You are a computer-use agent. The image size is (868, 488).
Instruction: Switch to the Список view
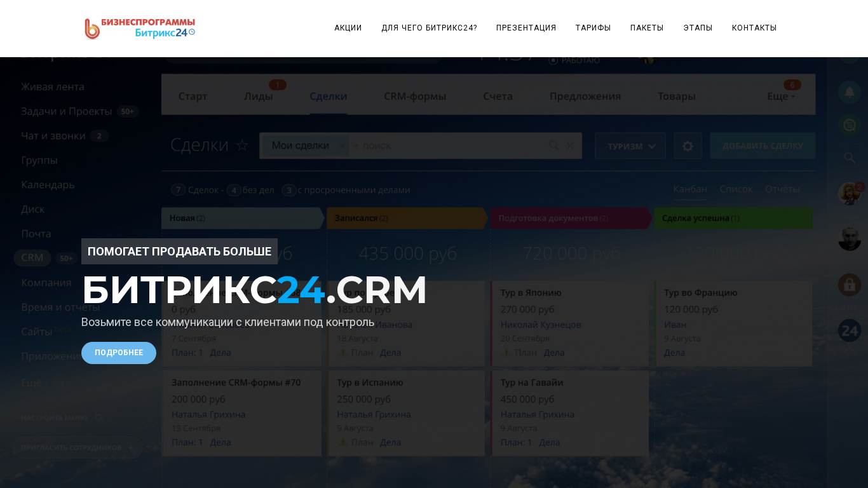click(736, 189)
